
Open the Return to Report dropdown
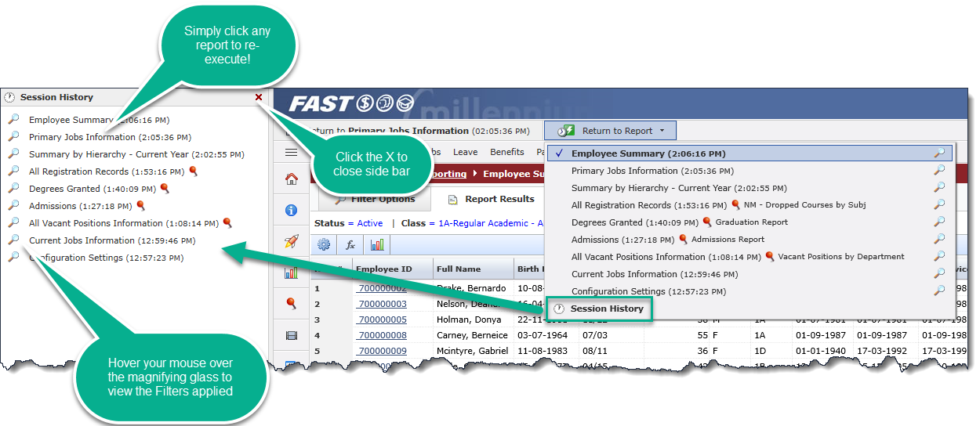point(610,131)
